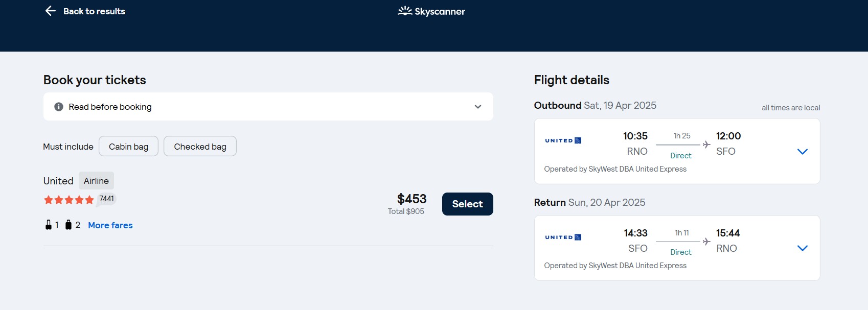
Task: Click the checked bag icon showing 2
Action: tap(68, 225)
